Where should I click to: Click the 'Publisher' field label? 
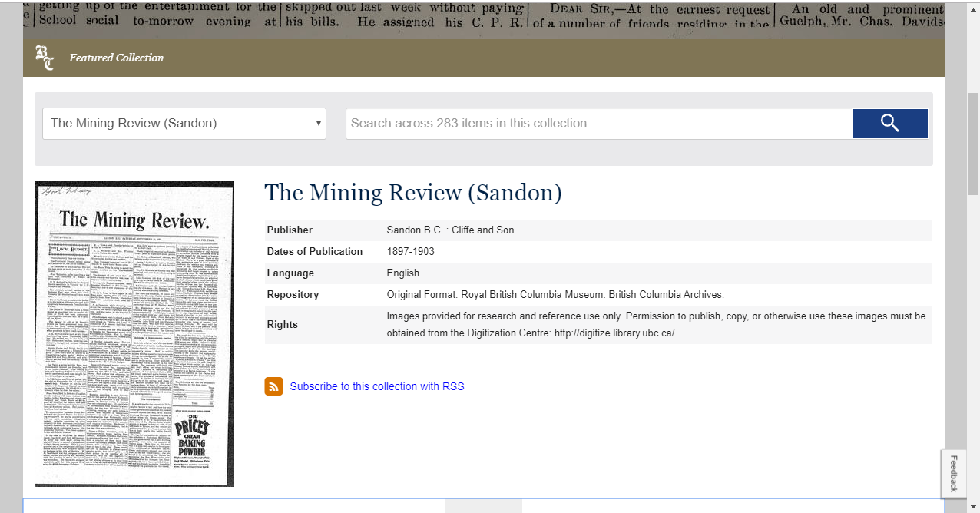click(x=290, y=230)
